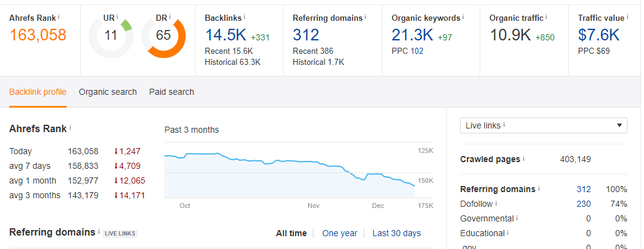
Task: Click the avg 7 days row value 158,833
Action: 83,166
